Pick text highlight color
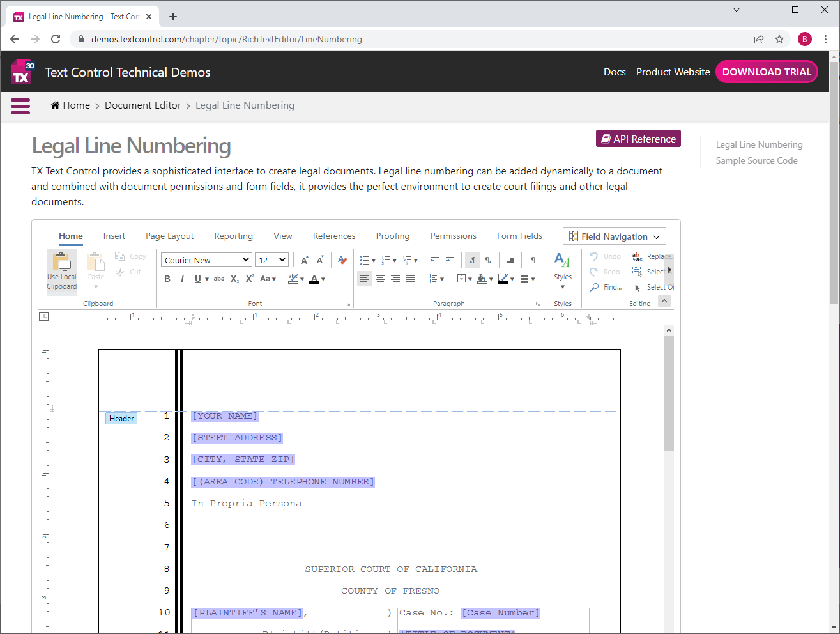 pos(293,279)
